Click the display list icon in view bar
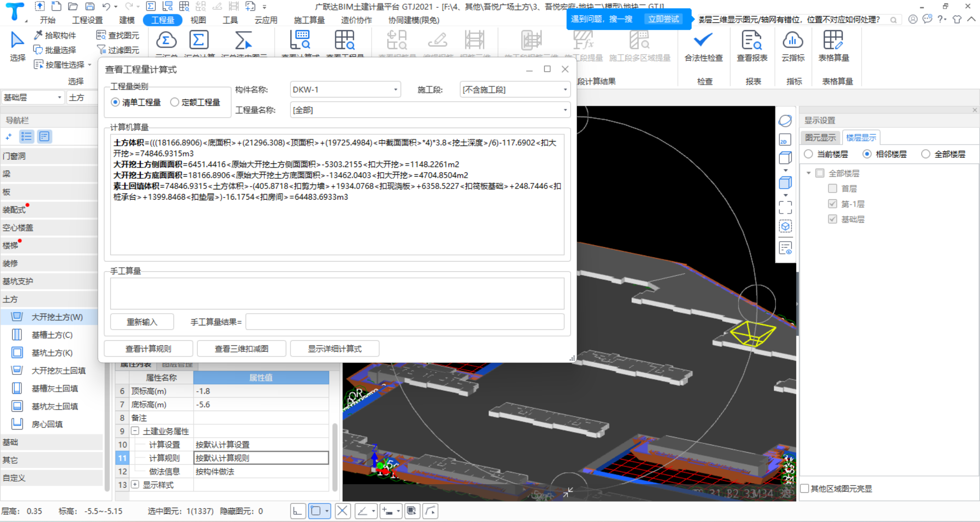 click(x=785, y=248)
